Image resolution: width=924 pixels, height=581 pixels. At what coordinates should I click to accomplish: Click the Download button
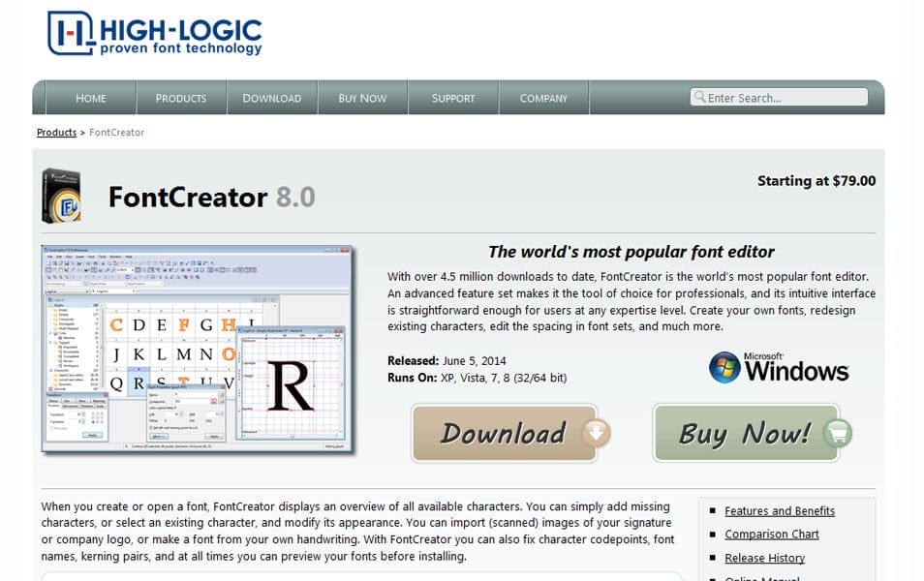[508, 433]
